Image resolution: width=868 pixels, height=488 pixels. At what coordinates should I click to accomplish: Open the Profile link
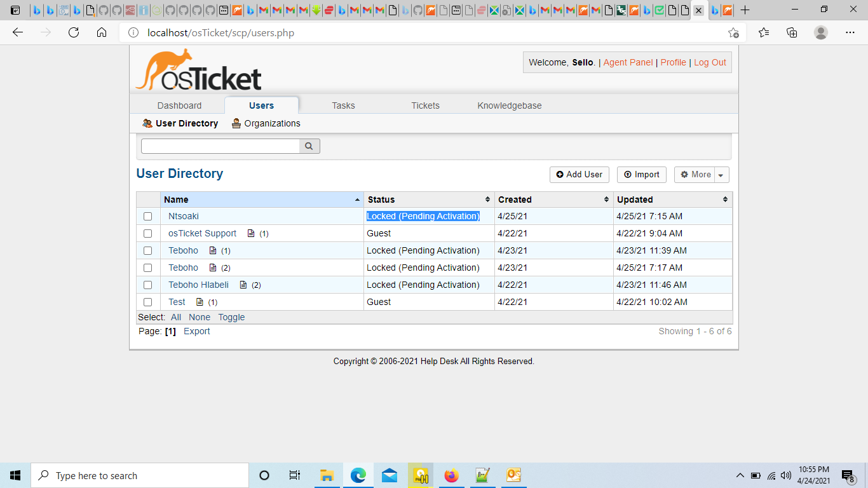pyautogui.click(x=673, y=62)
